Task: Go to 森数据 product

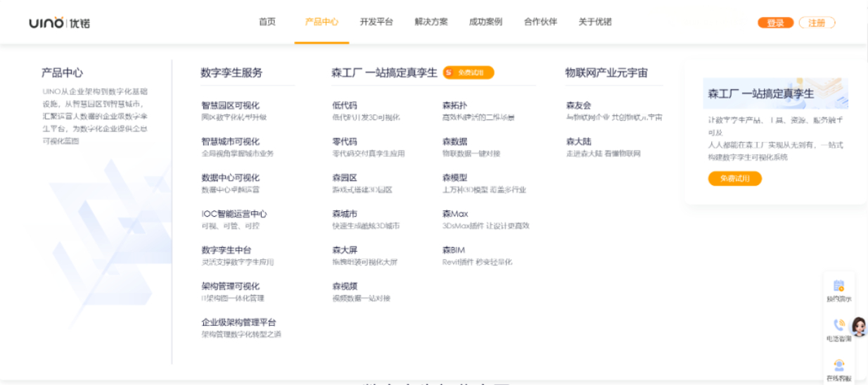Action: 454,141
